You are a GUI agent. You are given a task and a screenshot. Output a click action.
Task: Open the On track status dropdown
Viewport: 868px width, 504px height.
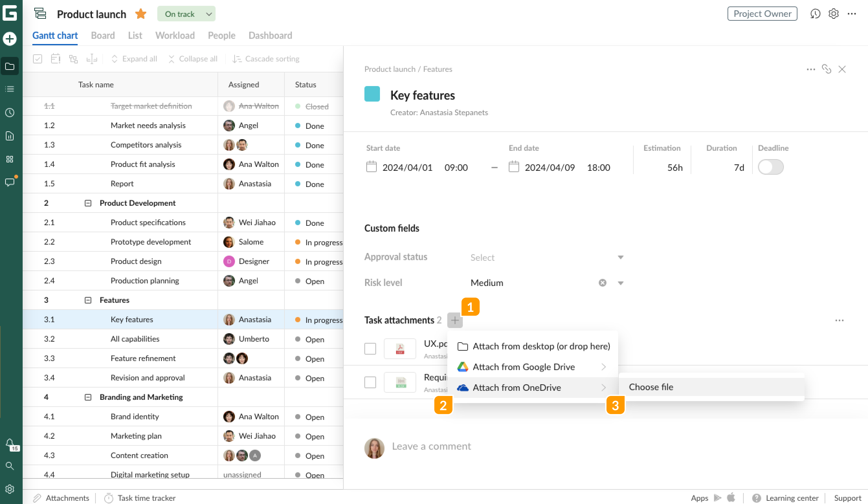coord(186,14)
